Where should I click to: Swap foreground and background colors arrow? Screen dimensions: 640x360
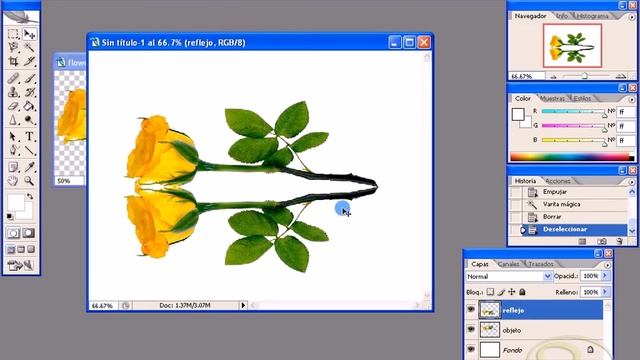pos(30,196)
